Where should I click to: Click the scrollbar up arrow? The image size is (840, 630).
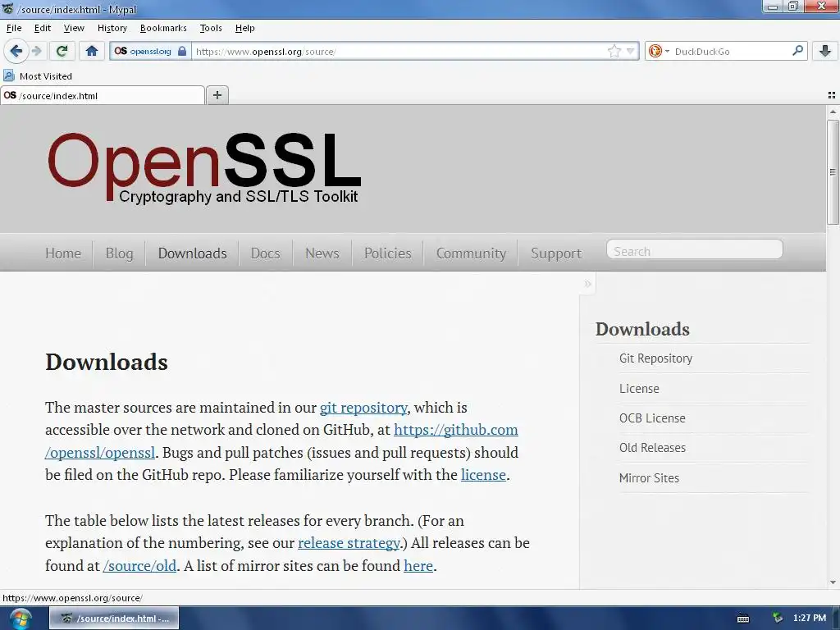point(833,112)
